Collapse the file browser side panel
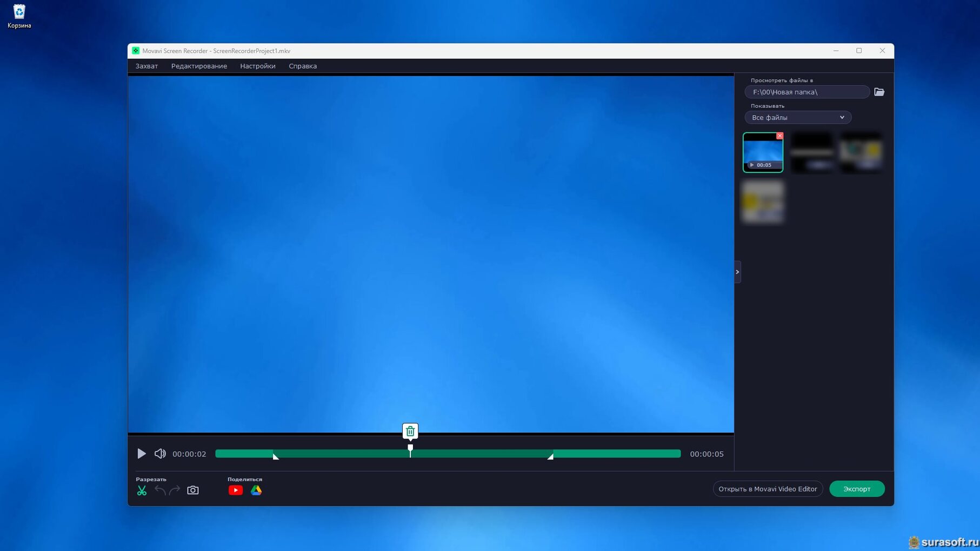The width and height of the screenshot is (980, 551). pos(737,272)
